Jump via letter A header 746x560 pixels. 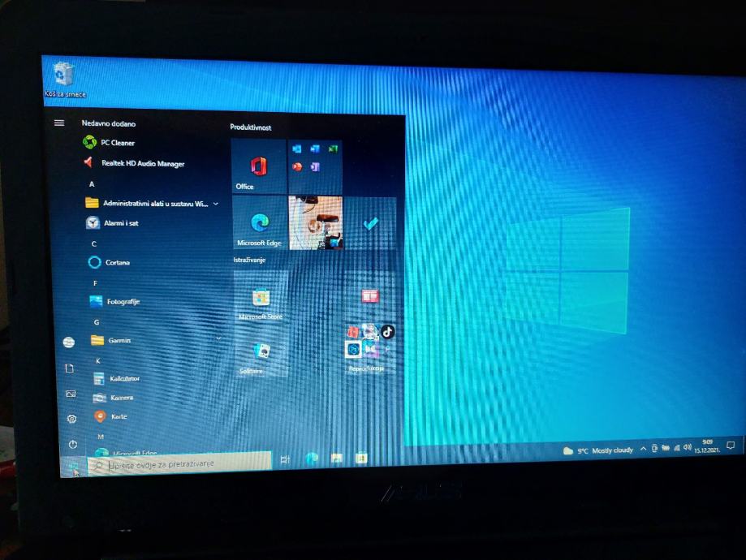pyautogui.click(x=92, y=184)
